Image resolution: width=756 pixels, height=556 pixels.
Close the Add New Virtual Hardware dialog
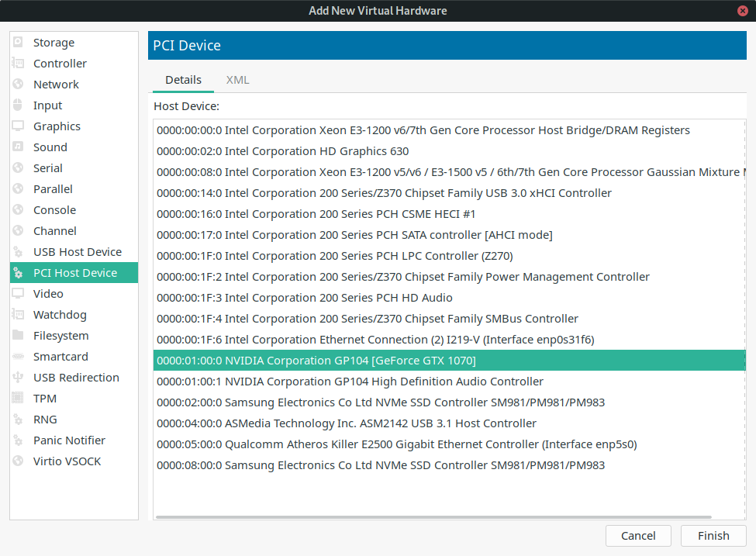[743, 11]
